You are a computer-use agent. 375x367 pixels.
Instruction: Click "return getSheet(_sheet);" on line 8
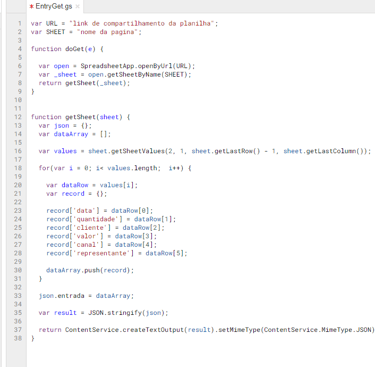pyautogui.click(x=84, y=83)
